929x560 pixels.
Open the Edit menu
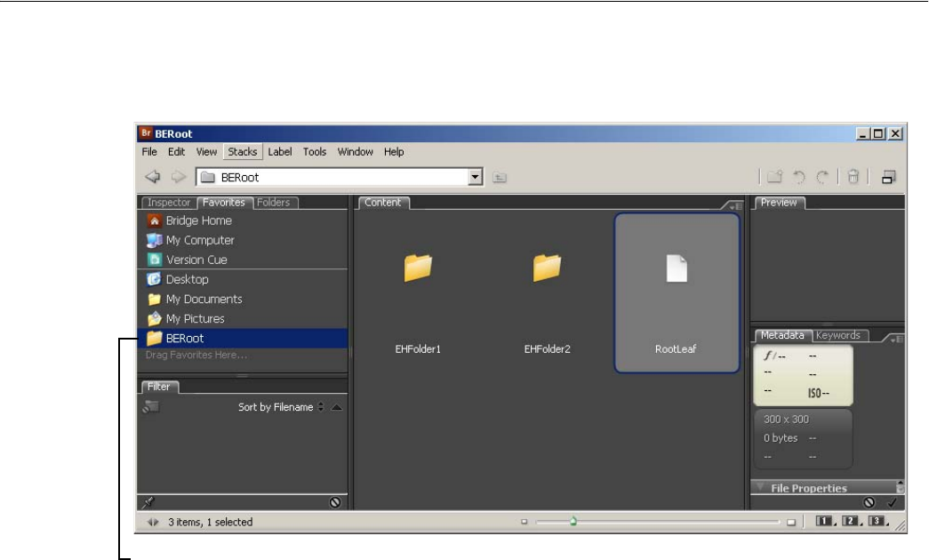point(177,152)
